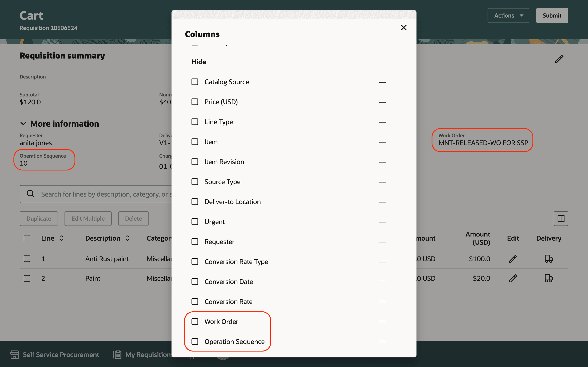This screenshot has height=367, width=588.
Task: Open Self Service Procurement
Action: pos(55,355)
